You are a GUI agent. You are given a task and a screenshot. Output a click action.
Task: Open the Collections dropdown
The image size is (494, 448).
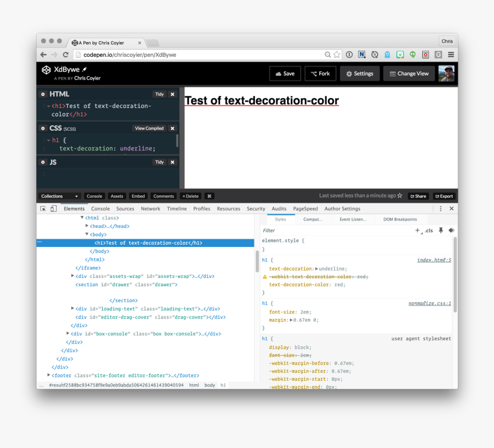(x=59, y=196)
